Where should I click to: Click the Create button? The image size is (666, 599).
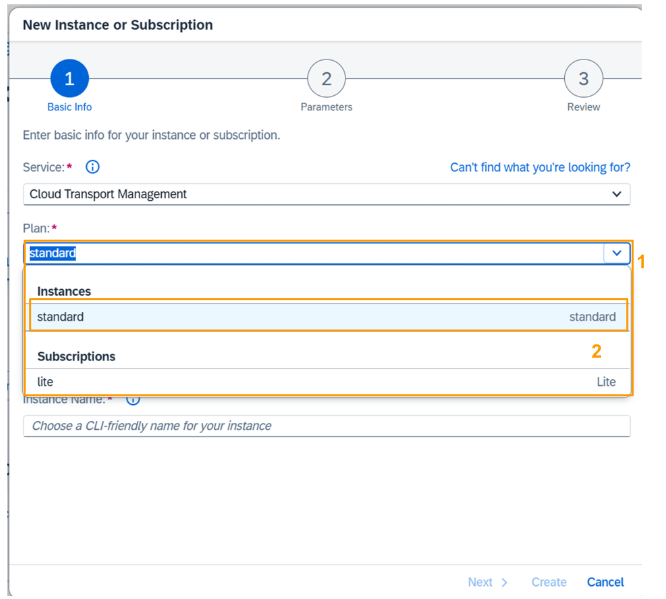tap(549, 582)
